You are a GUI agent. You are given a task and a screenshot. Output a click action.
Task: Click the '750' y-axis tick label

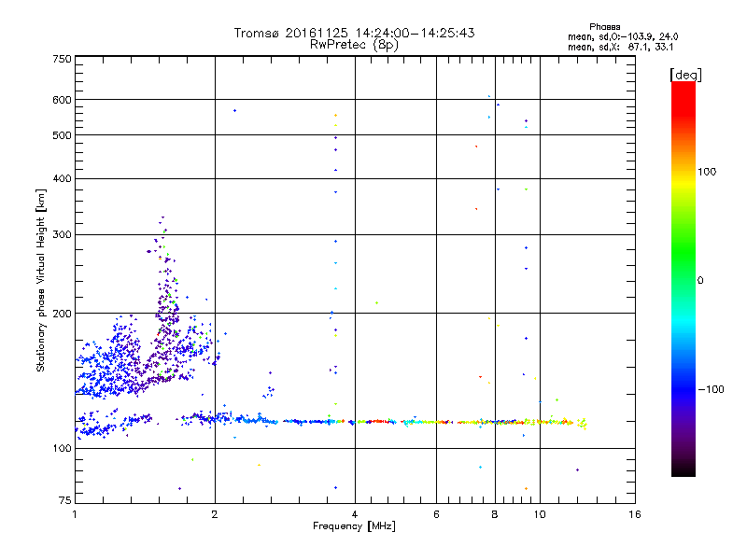(x=62, y=59)
